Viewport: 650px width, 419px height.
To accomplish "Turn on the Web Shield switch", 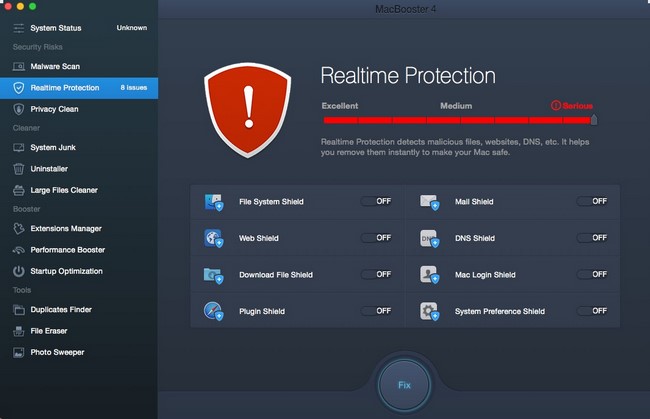I will point(376,238).
